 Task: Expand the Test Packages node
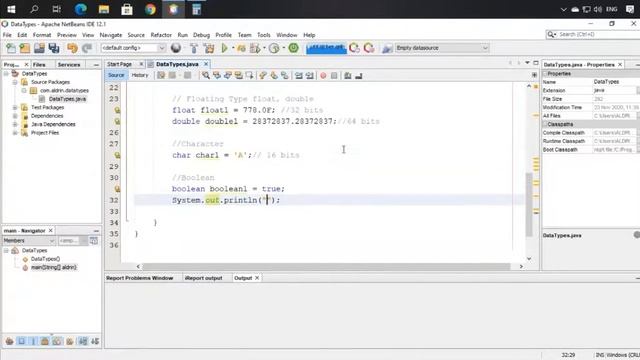point(15,108)
